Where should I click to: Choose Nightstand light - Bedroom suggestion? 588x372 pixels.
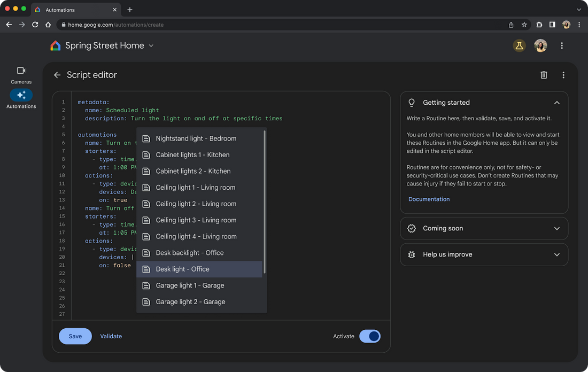[199, 138]
